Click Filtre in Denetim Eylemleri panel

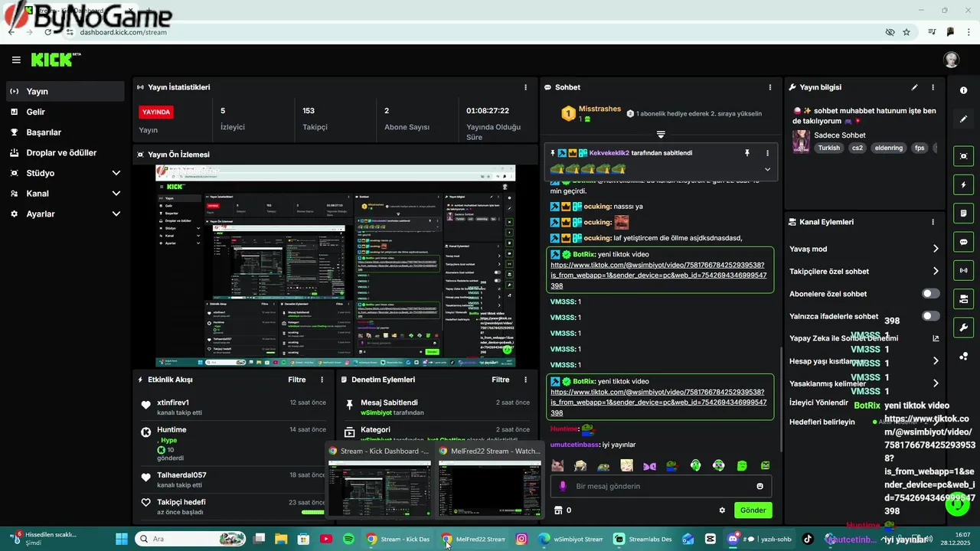(x=500, y=380)
